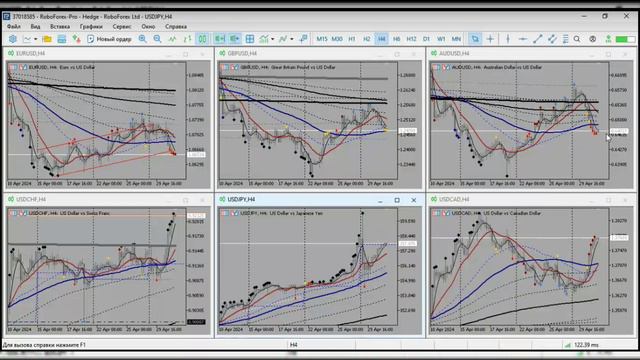Click the blue gear icon starting the toolbar
This screenshot has width=640, height=360.
pyautogui.click(x=13, y=39)
